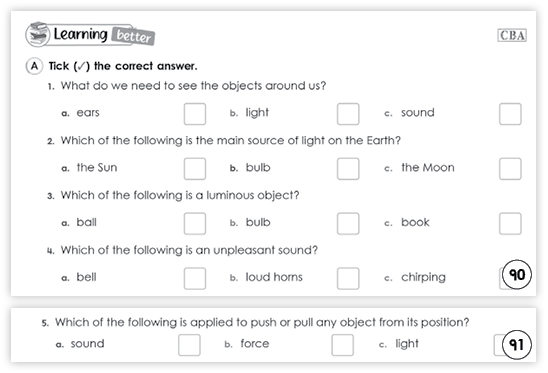Check the box for 'the Sun'

point(195,169)
